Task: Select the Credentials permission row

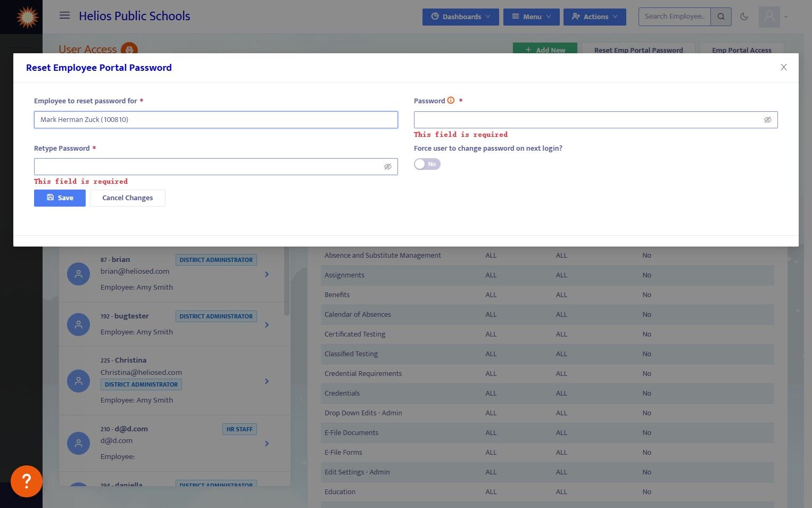Action: [x=547, y=394]
